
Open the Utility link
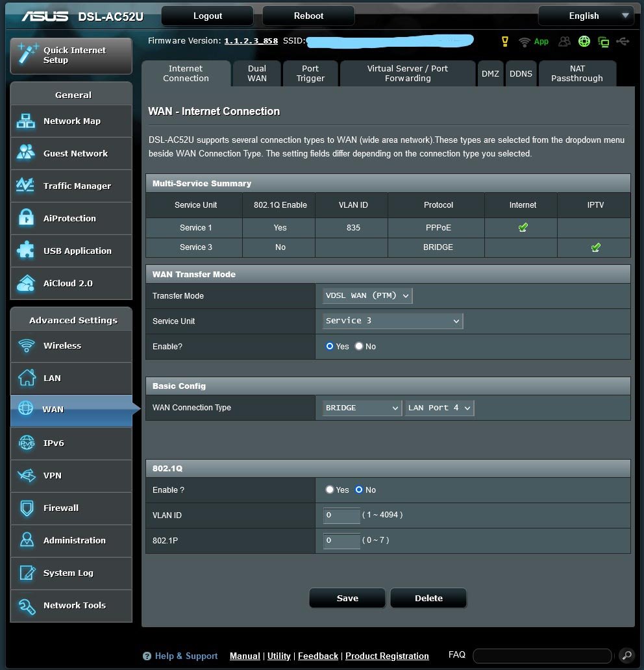coord(279,656)
